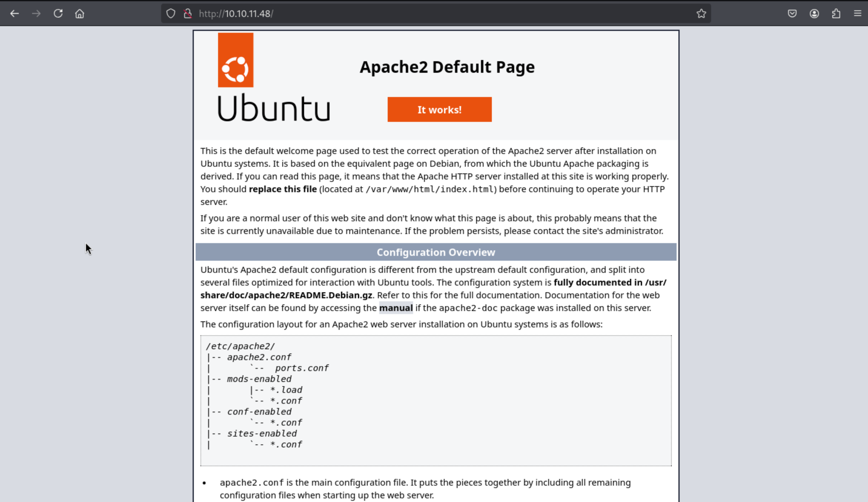Screen dimensions: 868x502
Task: Save page to Pocket
Action: pos(792,14)
